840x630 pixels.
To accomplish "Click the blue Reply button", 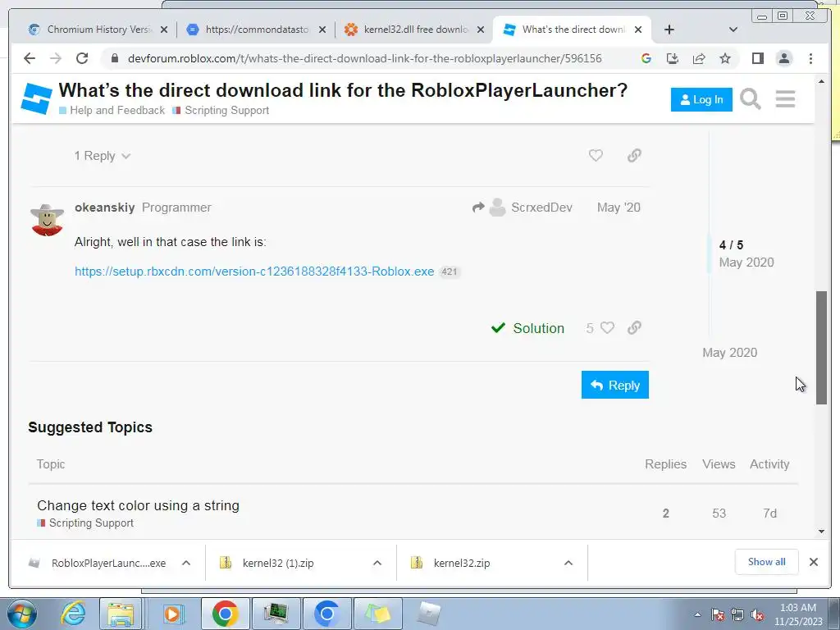I will tap(615, 386).
